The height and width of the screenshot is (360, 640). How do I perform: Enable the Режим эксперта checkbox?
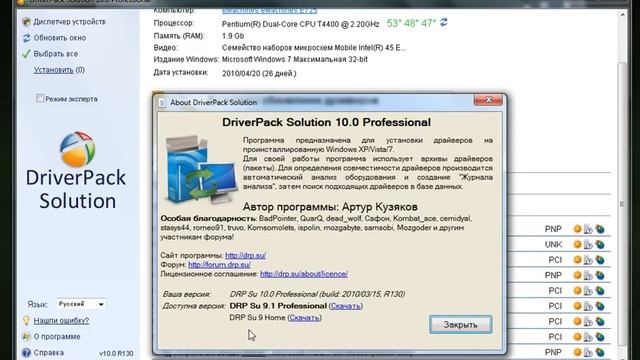[40, 98]
